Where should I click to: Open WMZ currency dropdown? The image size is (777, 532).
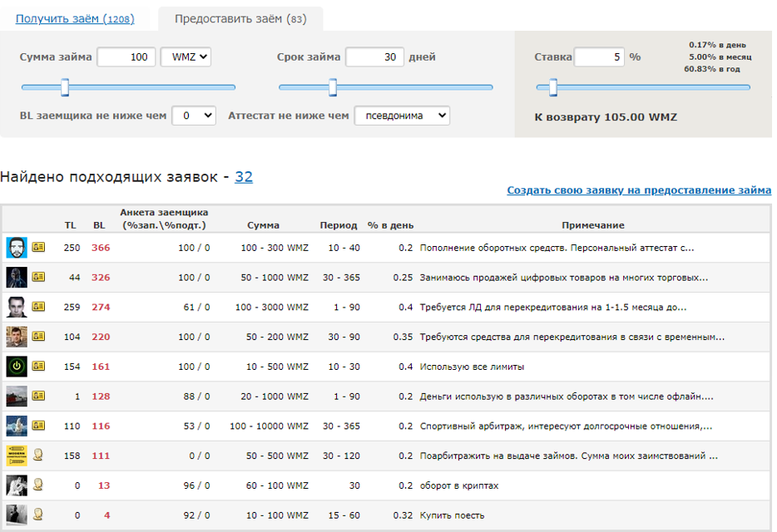coord(186,57)
